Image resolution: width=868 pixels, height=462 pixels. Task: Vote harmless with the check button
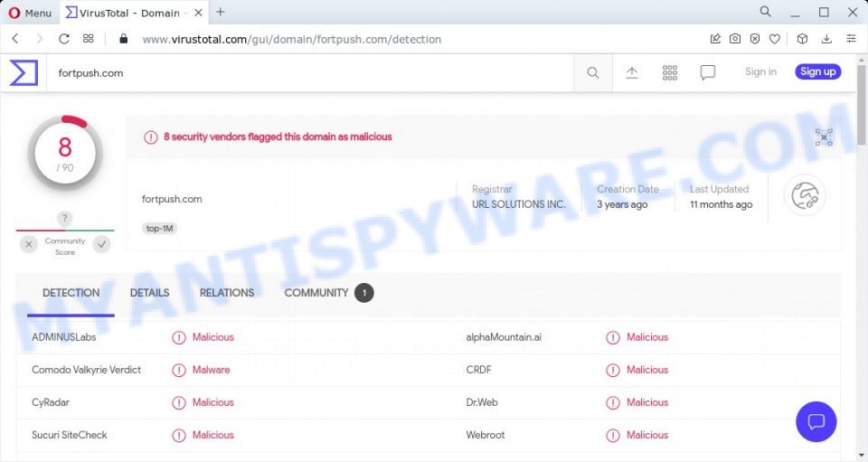101,244
